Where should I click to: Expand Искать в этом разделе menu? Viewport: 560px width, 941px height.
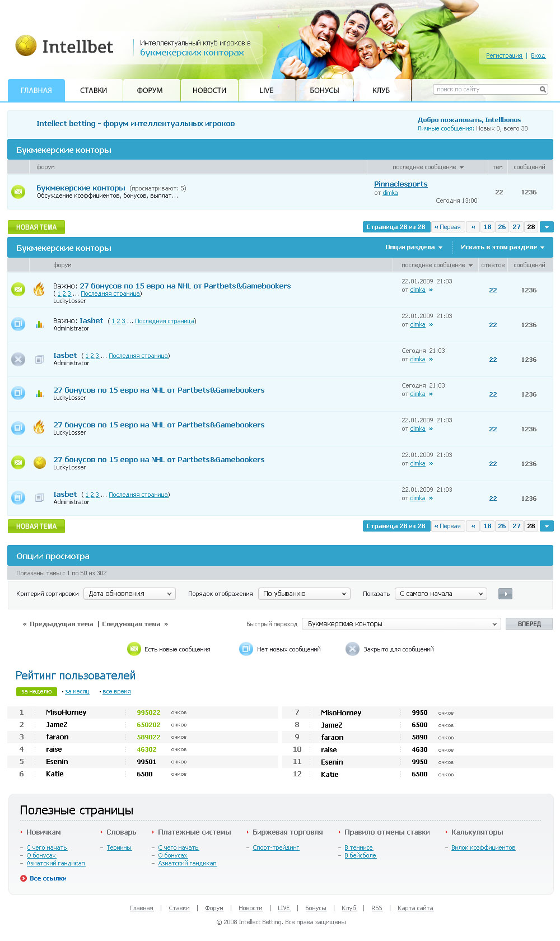pos(502,247)
